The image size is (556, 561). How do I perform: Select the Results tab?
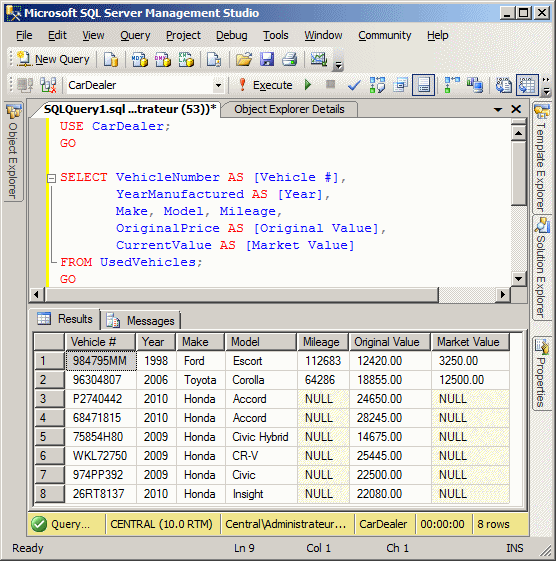pos(65,318)
